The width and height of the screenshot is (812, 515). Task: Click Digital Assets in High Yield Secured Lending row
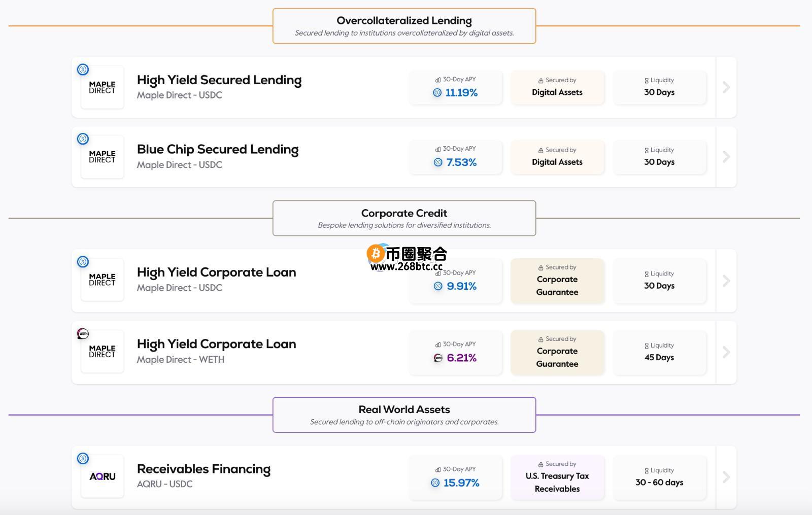(x=557, y=92)
